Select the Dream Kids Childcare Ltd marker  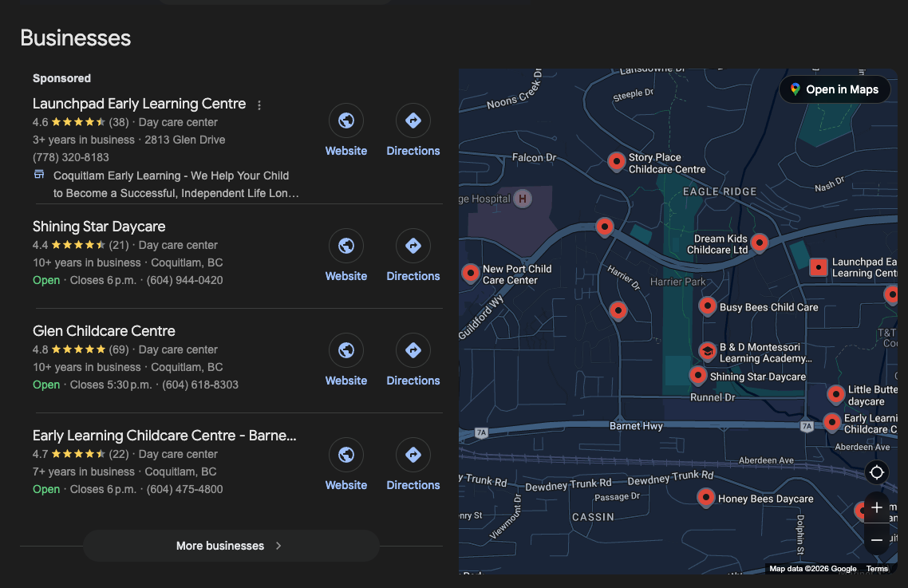[x=759, y=243]
